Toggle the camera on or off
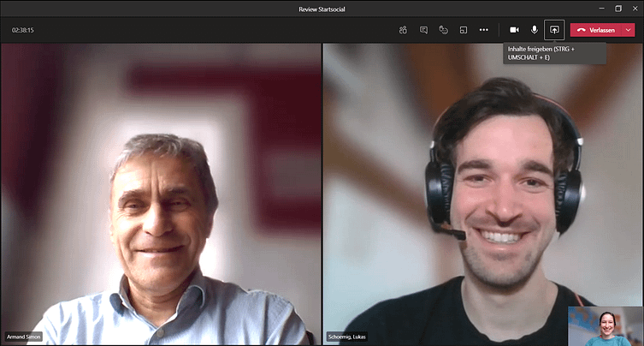The width and height of the screenshot is (644, 346). click(x=514, y=30)
